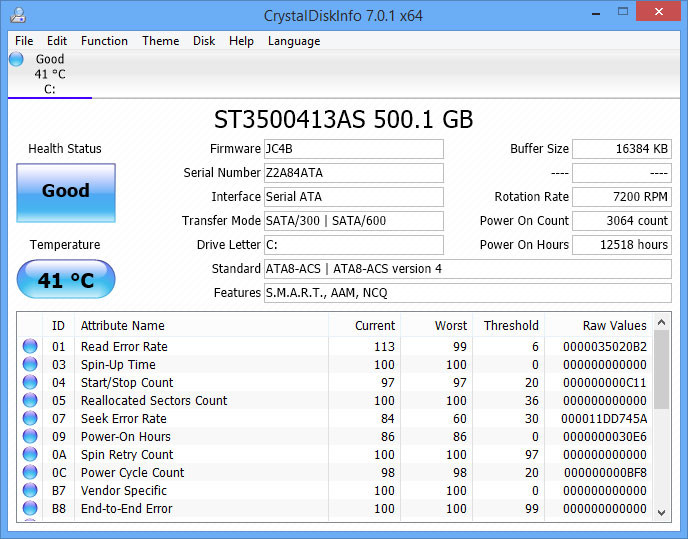
Task: Select the End-to-End Error attribute name
Action: pos(126,508)
